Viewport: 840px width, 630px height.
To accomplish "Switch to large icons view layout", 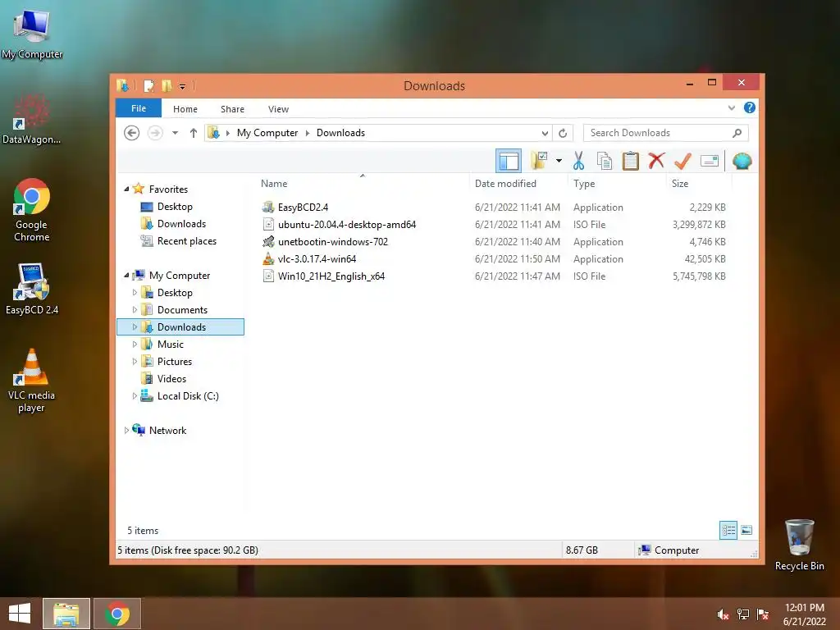I will pos(746,531).
